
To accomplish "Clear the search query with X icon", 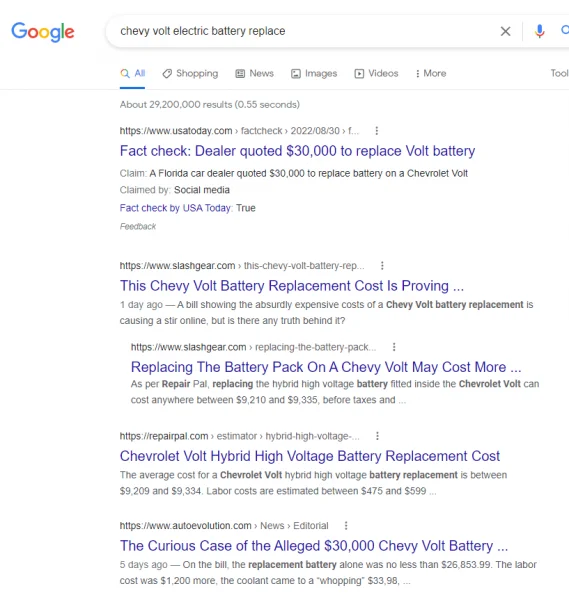I will click(x=505, y=31).
